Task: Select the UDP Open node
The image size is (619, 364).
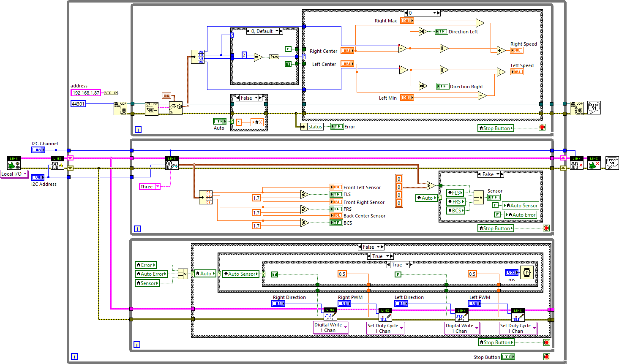Action: pyautogui.click(x=120, y=109)
